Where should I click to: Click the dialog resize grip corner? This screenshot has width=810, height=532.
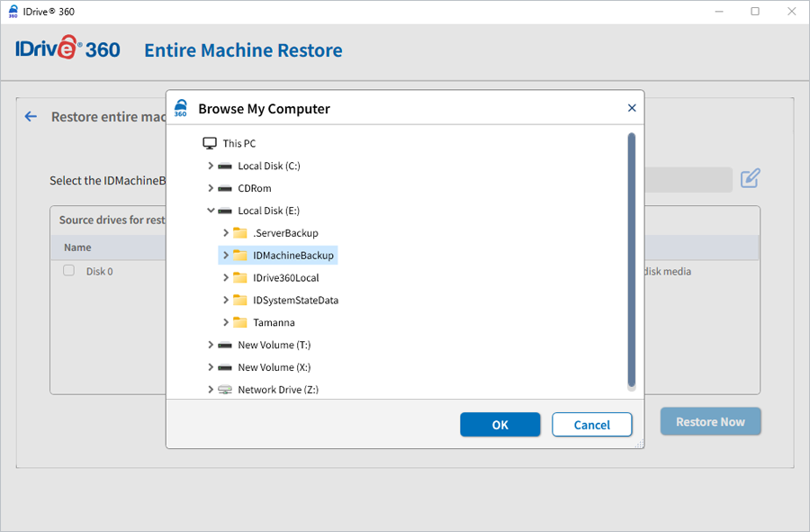(639, 443)
